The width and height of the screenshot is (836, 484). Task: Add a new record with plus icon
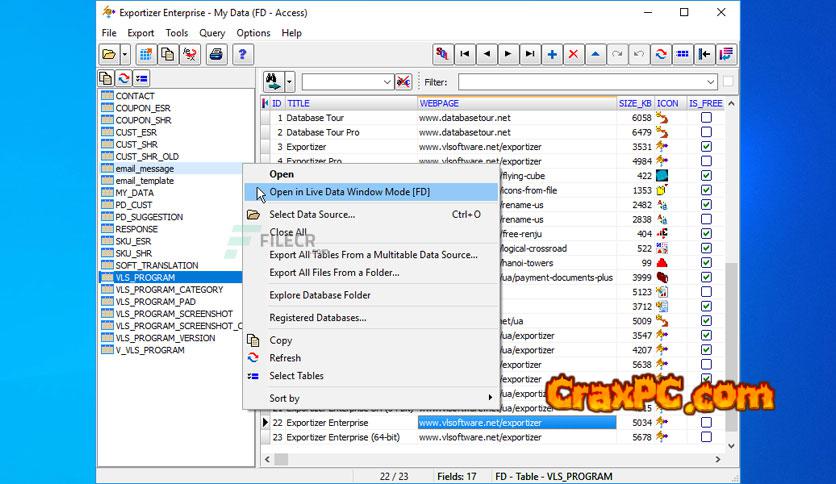[552, 54]
